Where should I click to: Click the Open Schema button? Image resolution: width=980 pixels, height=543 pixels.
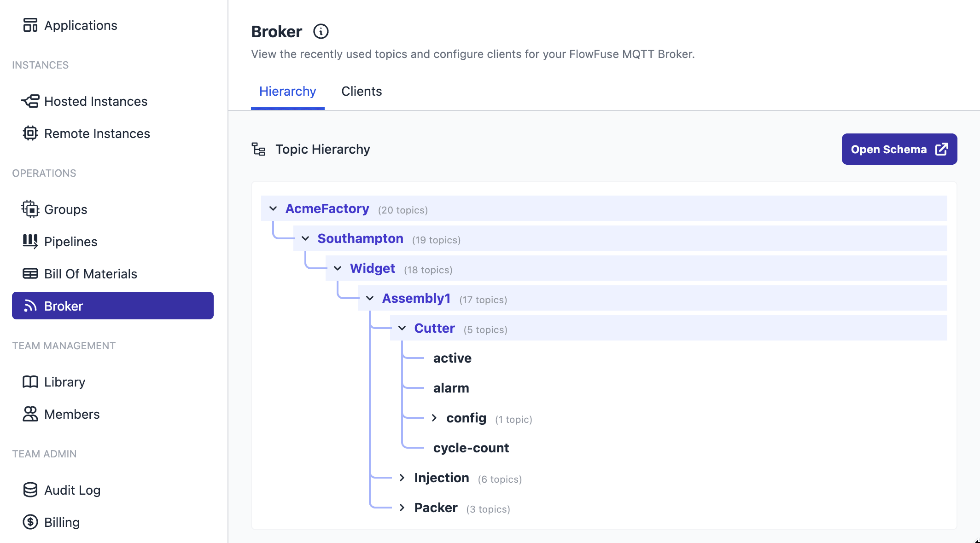tap(899, 149)
